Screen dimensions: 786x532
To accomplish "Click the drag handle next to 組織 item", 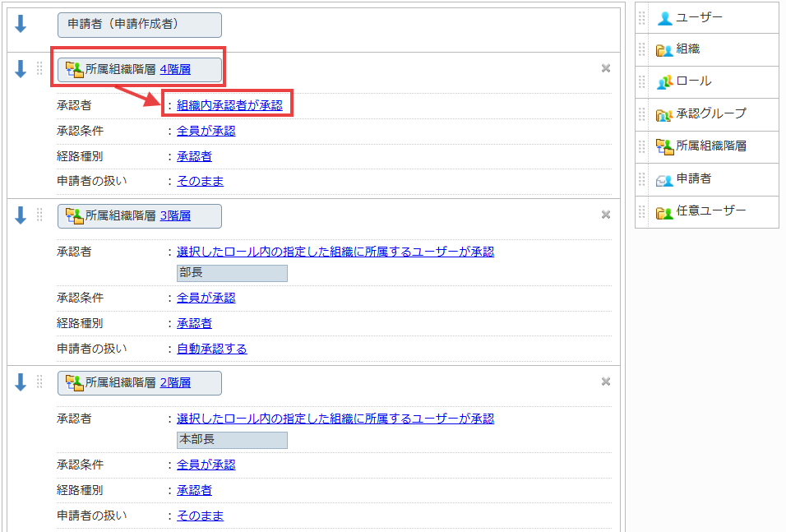I will pos(641,49).
